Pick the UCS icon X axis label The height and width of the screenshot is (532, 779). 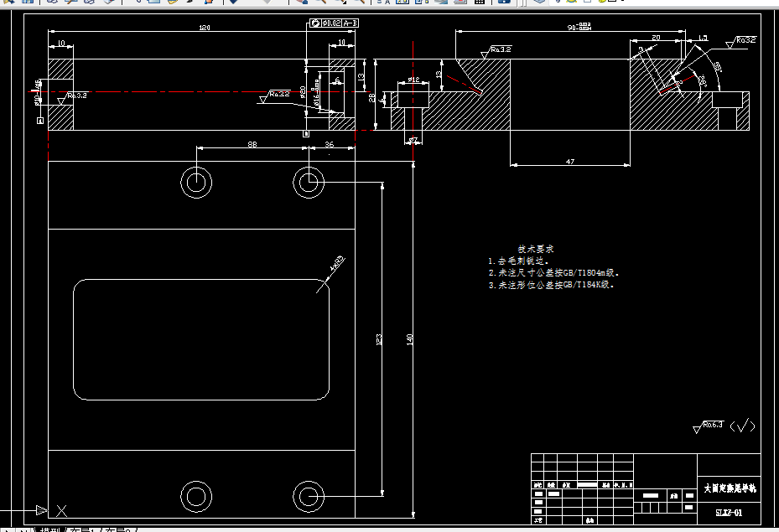[61, 511]
